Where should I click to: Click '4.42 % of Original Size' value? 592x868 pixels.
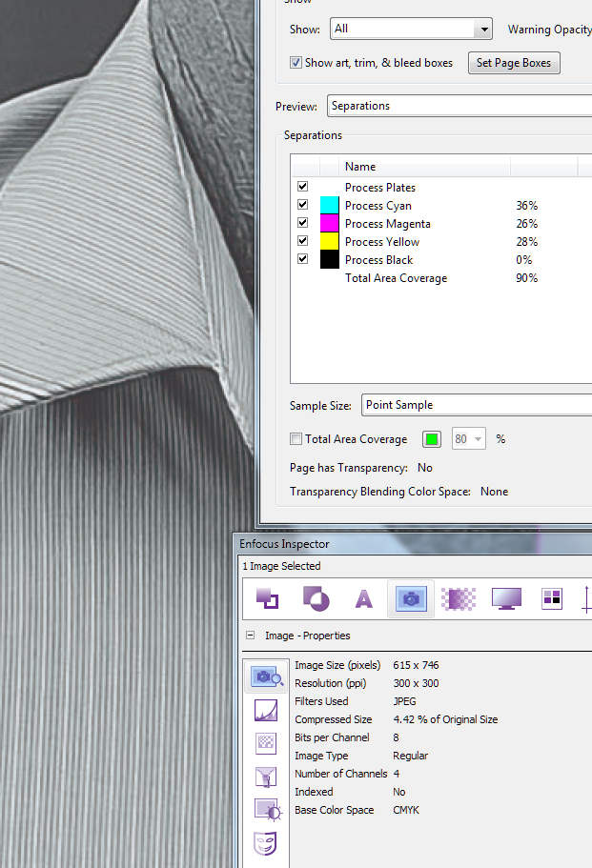pos(445,719)
